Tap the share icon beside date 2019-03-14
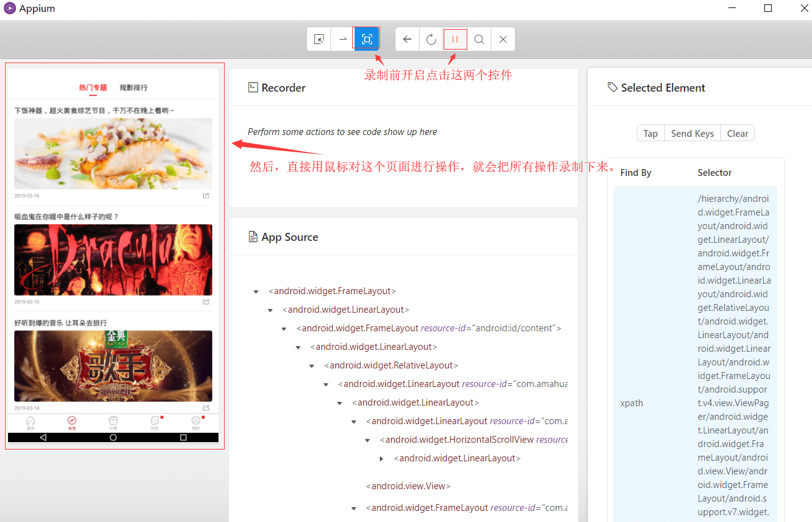 click(x=206, y=408)
